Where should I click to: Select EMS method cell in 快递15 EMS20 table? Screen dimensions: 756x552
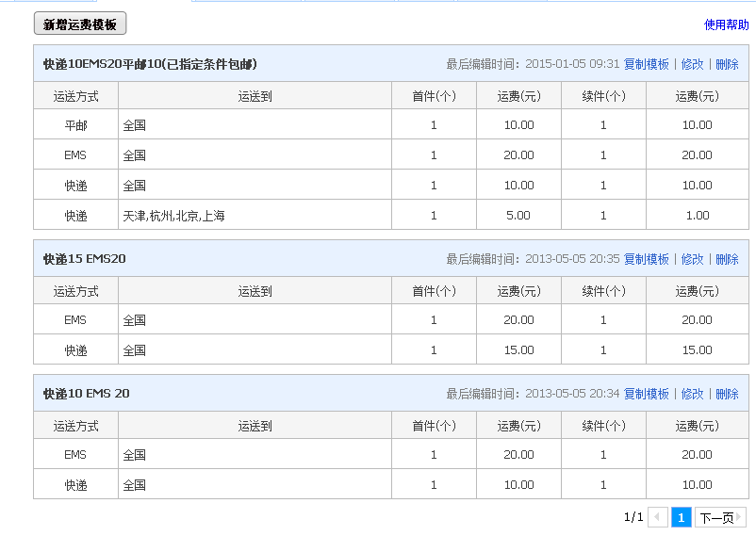pyautogui.click(x=75, y=319)
